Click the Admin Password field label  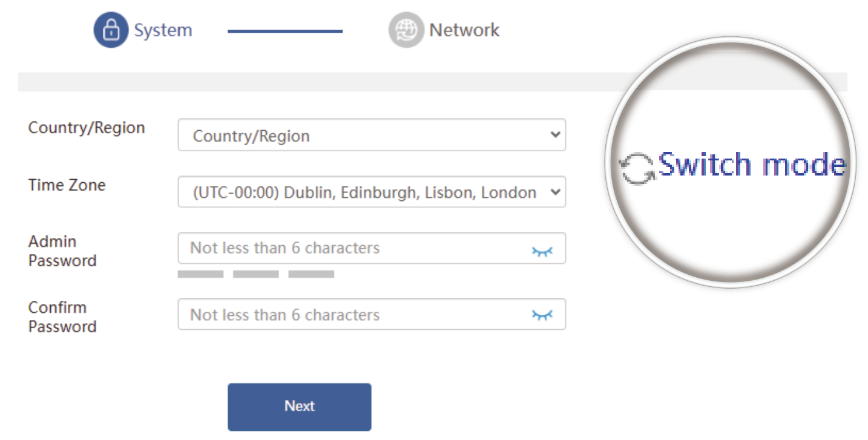tap(62, 251)
